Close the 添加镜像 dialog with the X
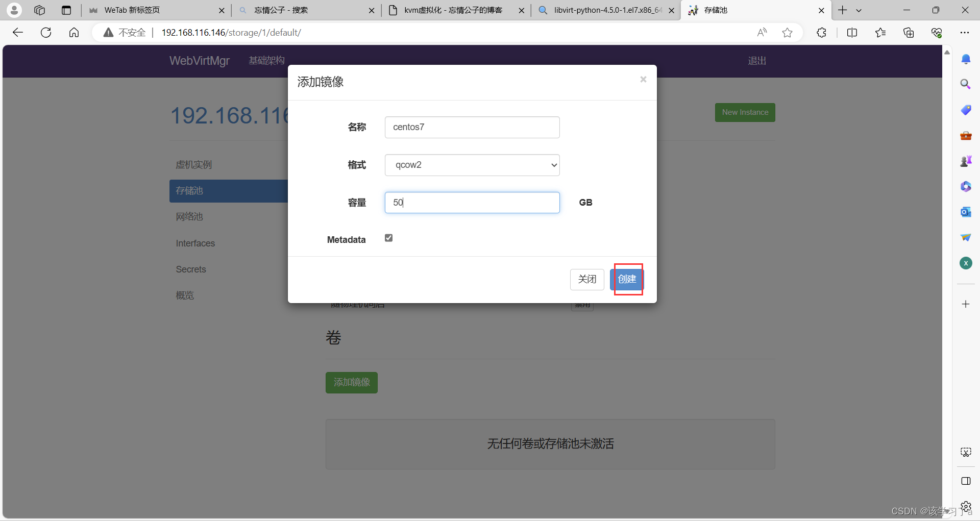980x521 pixels. pyautogui.click(x=643, y=79)
